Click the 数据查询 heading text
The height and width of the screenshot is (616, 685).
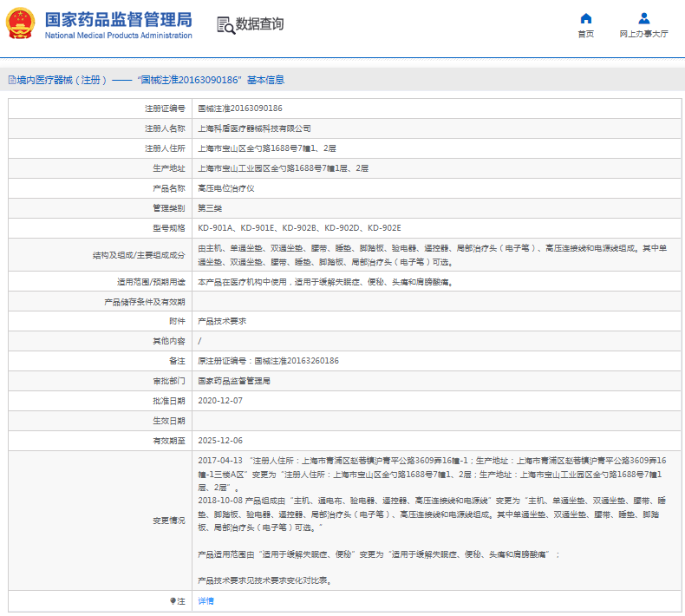(x=259, y=24)
